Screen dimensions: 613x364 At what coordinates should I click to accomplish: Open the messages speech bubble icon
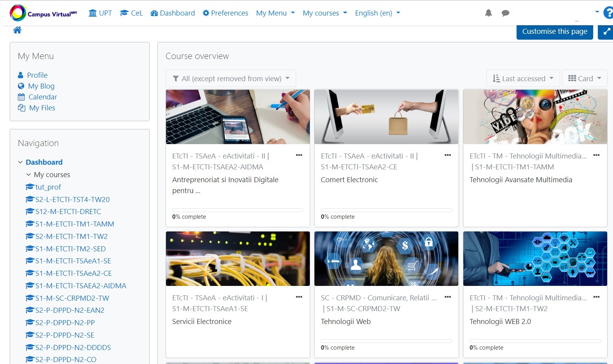coord(505,13)
